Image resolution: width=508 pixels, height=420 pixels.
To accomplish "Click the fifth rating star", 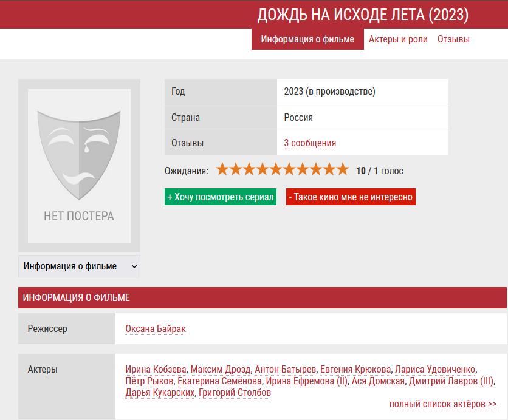I will tap(276, 169).
